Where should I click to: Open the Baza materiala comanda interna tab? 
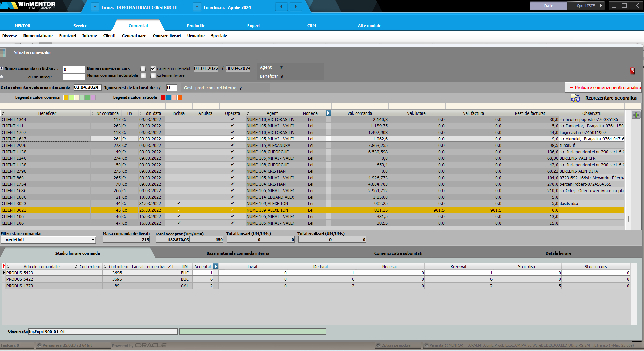pyautogui.click(x=238, y=253)
